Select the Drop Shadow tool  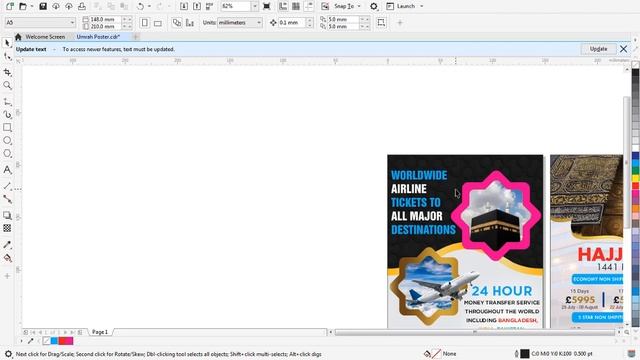point(7,215)
